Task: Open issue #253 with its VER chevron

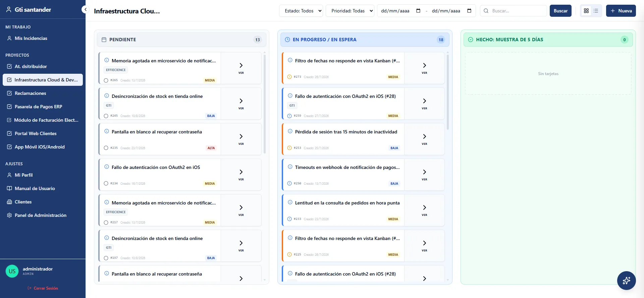Action: coord(425,139)
